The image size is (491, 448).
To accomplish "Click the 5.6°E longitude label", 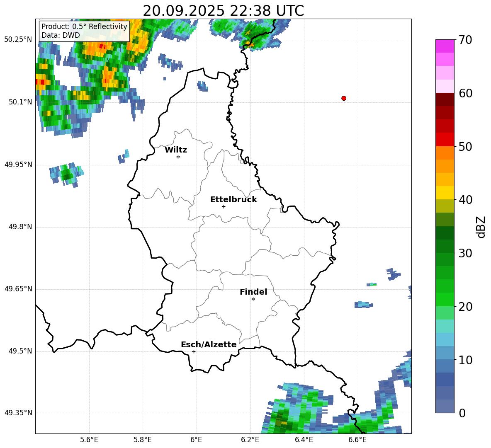I will click(89, 440).
